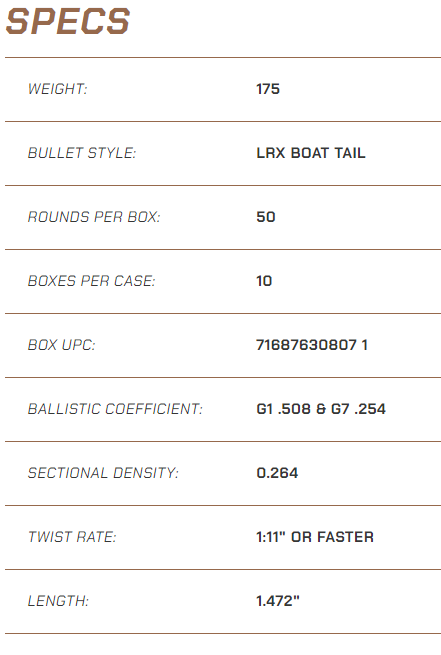Select the WEIGHT label
Screen dimensions: 441x655
(x=58, y=89)
